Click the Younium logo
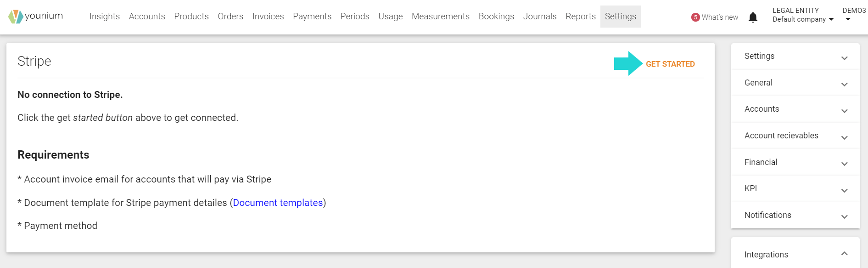The image size is (868, 268). click(x=35, y=17)
